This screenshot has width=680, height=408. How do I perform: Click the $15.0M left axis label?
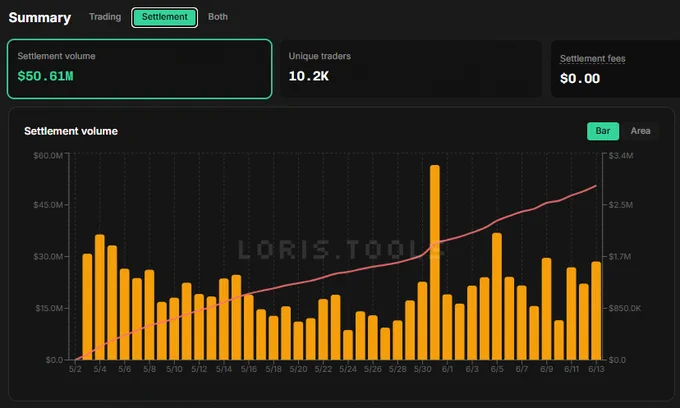point(49,308)
